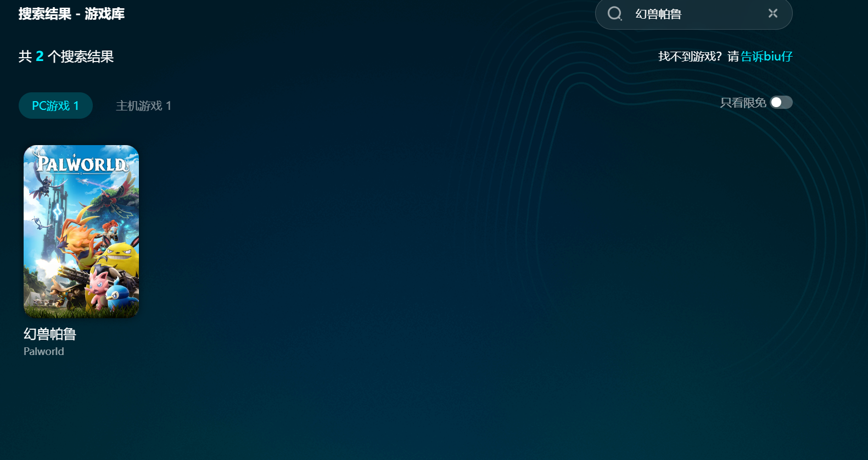Screen dimensions: 868x460
Task: Click the 共 2 个搜索结果 count text
Action: [66, 57]
